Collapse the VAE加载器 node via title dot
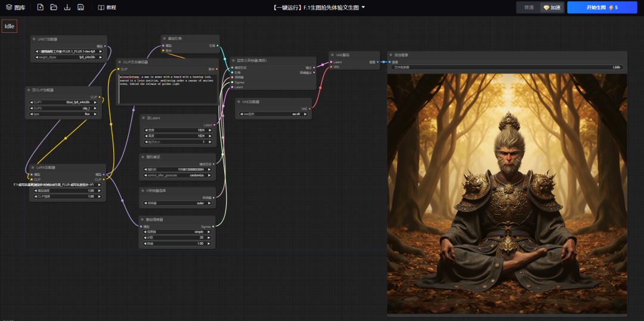 tap(239, 101)
